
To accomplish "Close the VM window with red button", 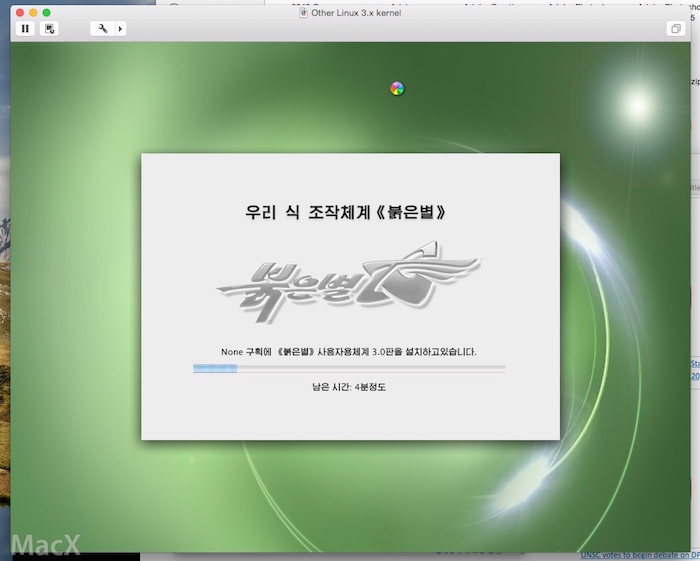I will (x=20, y=12).
